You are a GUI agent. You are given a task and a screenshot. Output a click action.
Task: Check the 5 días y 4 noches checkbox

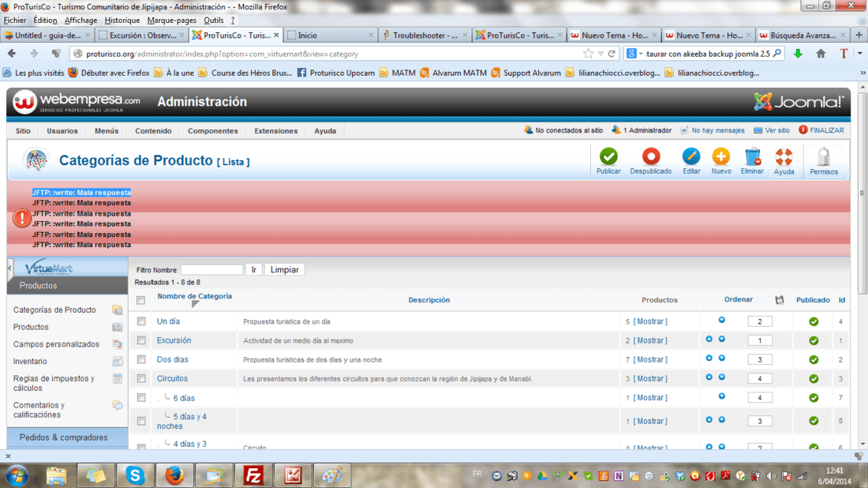click(142, 421)
